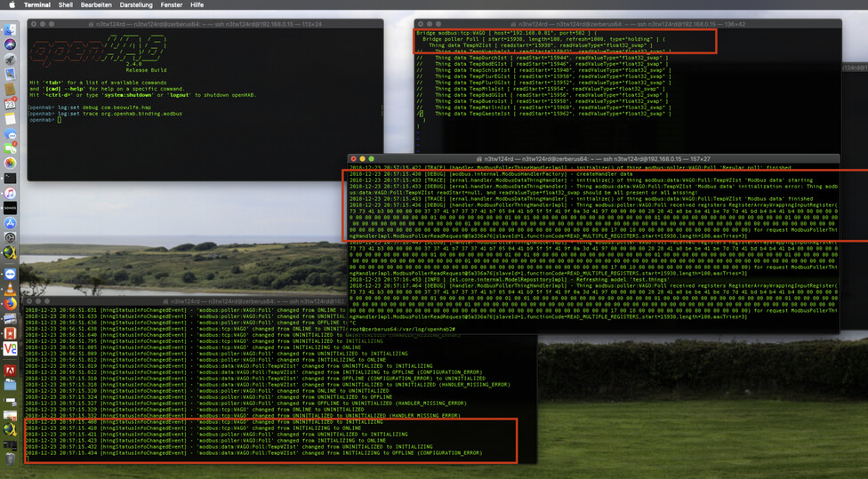Open VNC viewer icon in Dock

point(10,348)
